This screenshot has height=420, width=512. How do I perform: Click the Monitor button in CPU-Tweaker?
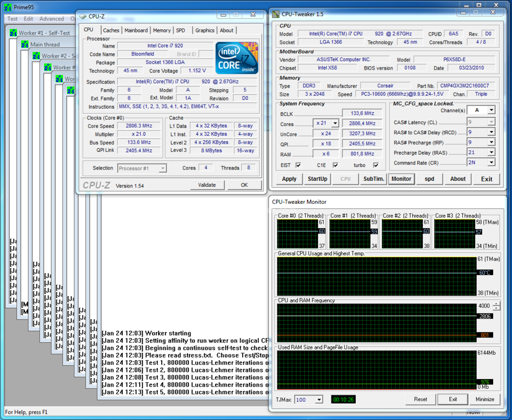pyautogui.click(x=401, y=179)
